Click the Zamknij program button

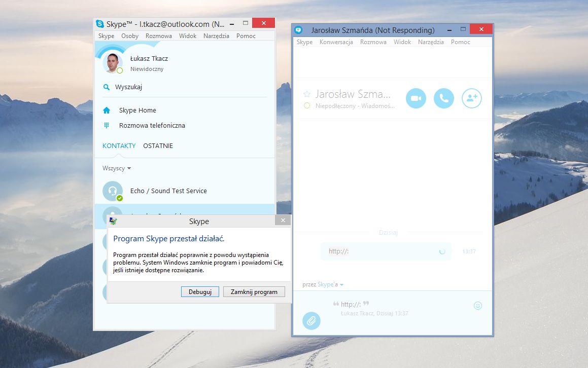click(254, 292)
